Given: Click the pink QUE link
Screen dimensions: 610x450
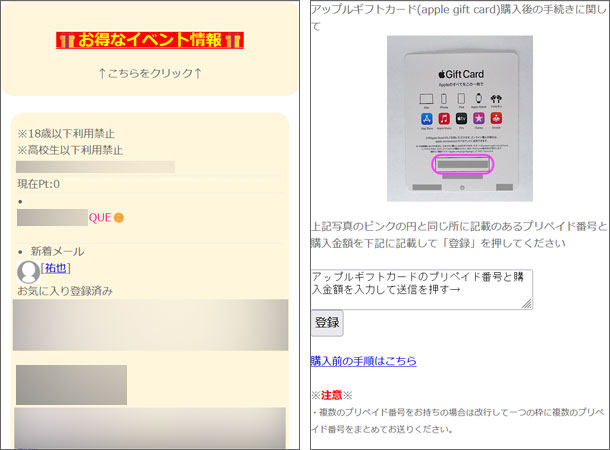Looking at the screenshot, I should point(100,217).
